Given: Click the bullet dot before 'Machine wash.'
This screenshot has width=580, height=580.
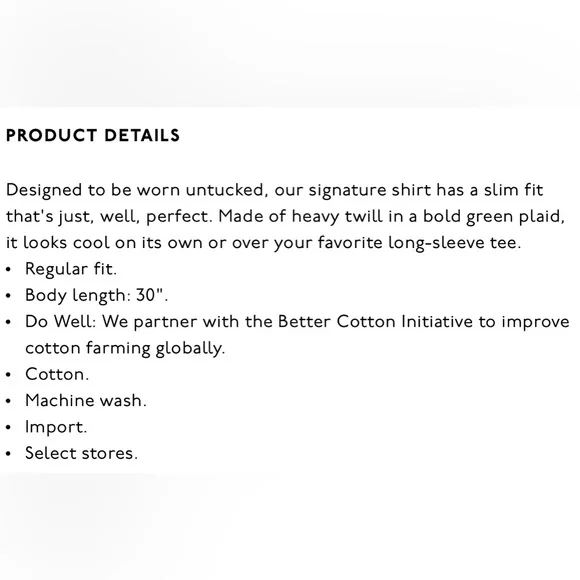Looking at the screenshot, I should 9,401.
